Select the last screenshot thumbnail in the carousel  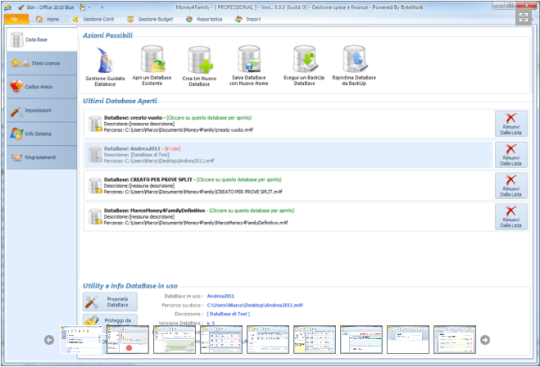pyautogui.click(x=454, y=339)
